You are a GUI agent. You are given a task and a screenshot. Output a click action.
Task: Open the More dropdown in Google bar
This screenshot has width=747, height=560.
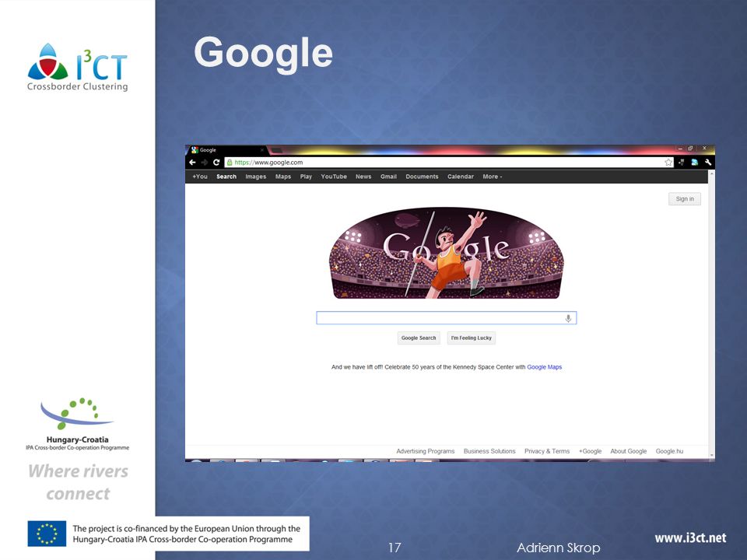(x=492, y=177)
